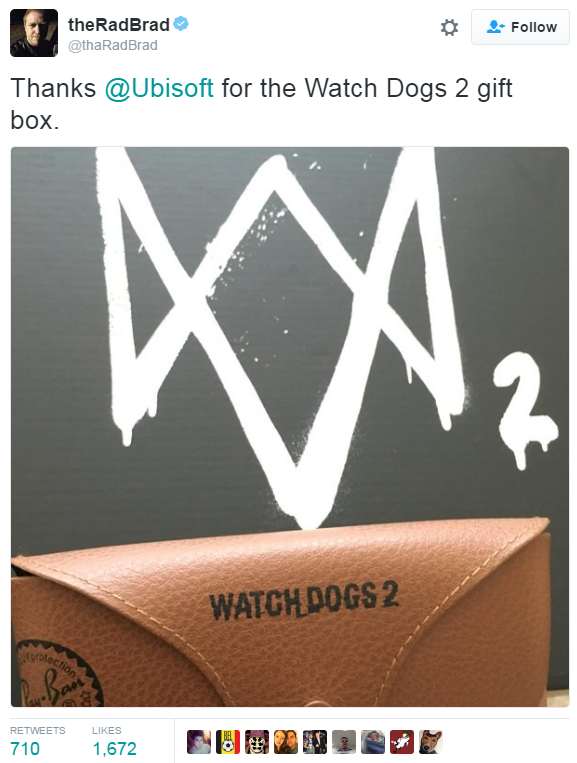View the 710 retweets list
The height and width of the screenshot is (763, 577).
point(37,741)
